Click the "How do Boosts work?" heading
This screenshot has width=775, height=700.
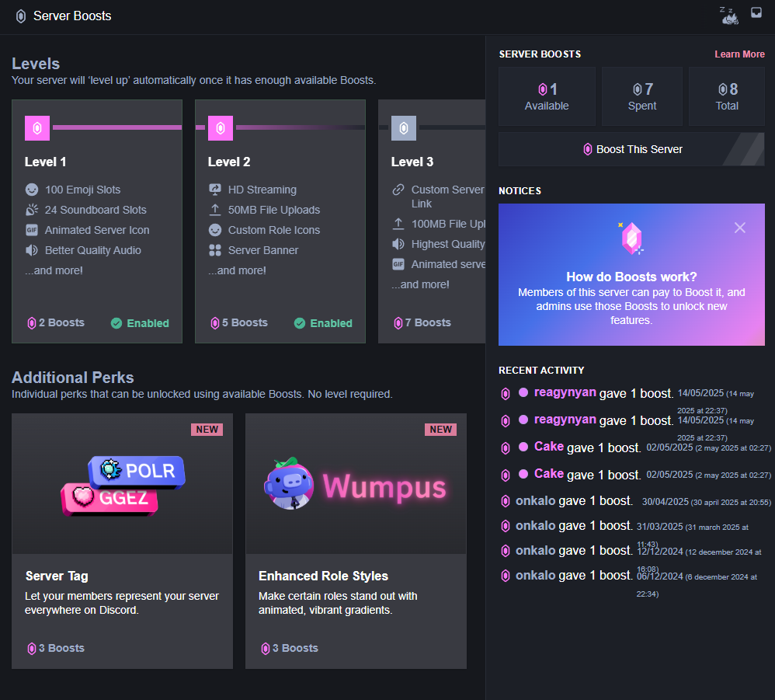click(x=631, y=277)
